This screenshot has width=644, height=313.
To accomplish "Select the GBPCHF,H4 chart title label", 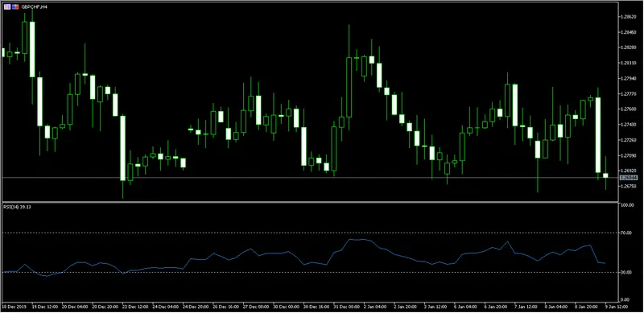I will click(34, 7).
